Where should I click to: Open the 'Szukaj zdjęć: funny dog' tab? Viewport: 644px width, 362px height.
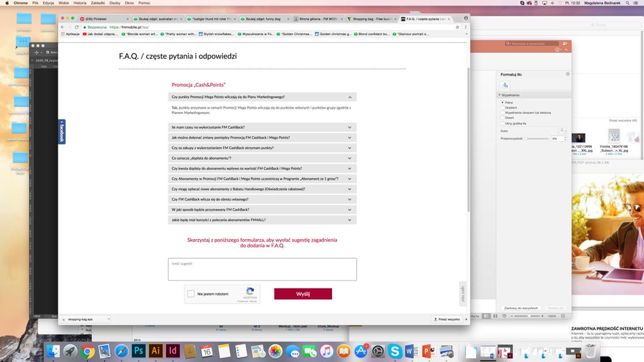point(265,19)
